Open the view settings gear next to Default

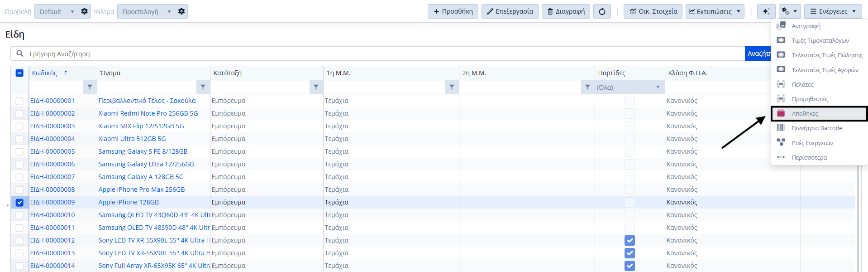click(x=84, y=11)
